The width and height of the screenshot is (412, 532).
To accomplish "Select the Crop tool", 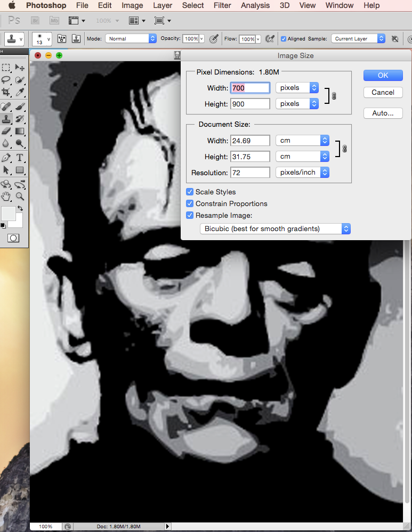I will click(6, 93).
